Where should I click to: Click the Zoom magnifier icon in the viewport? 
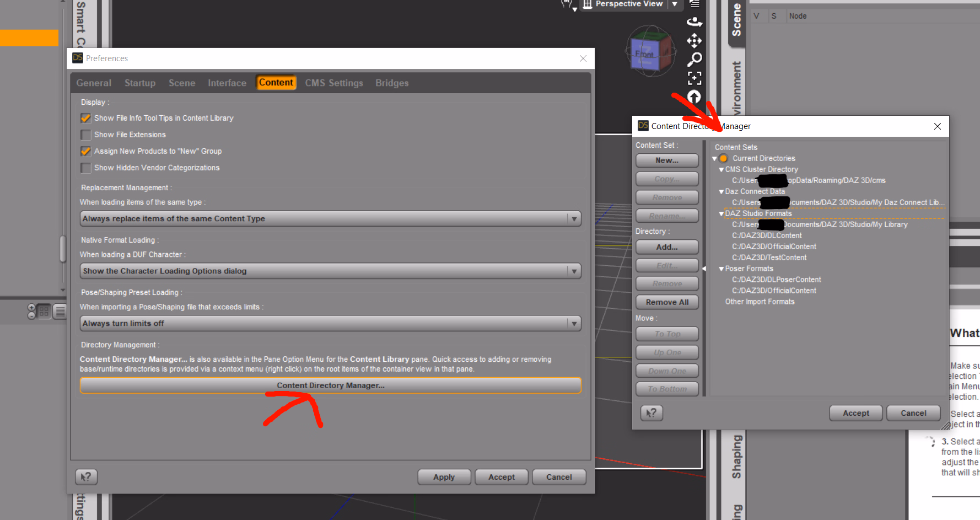[694, 59]
